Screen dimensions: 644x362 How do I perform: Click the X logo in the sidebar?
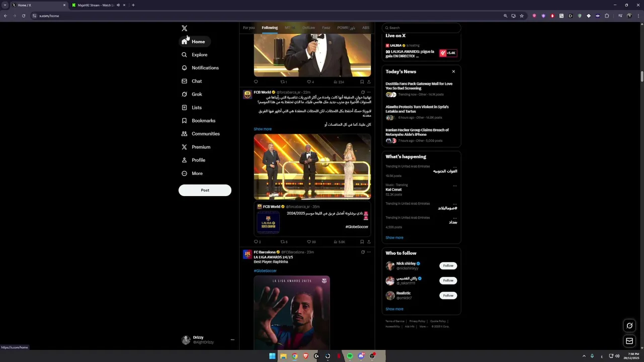point(184,28)
